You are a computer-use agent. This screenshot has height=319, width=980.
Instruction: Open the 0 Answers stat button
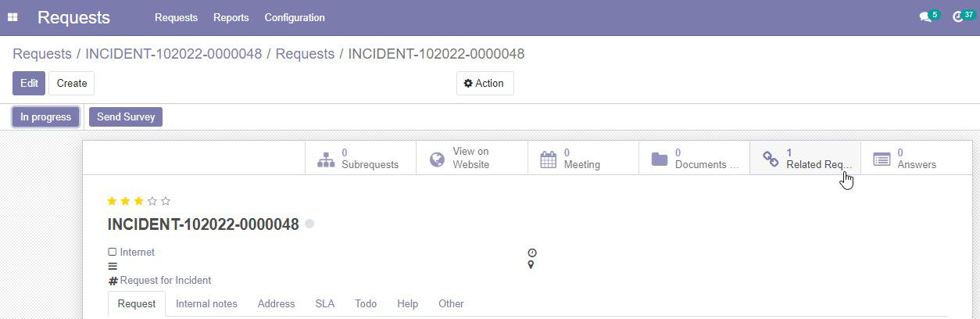(x=916, y=159)
